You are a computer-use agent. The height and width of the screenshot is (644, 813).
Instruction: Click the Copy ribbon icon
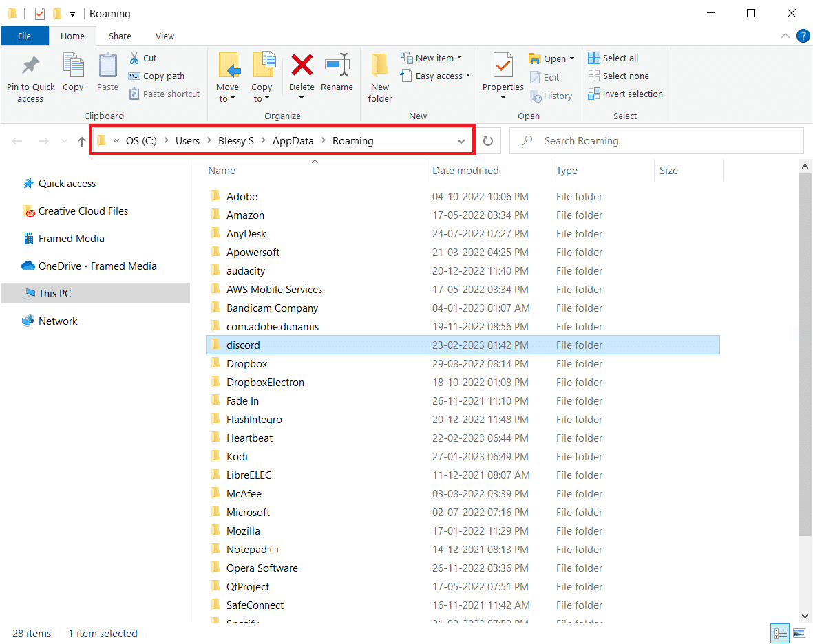click(73, 66)
